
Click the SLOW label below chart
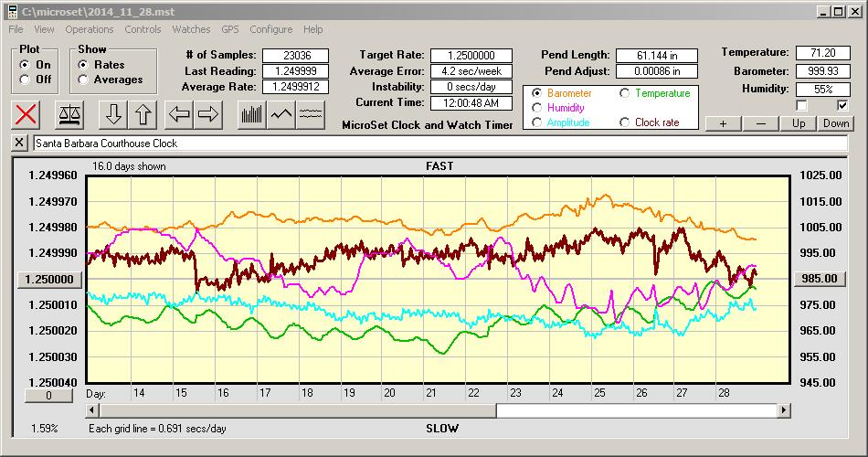(441, 428)
